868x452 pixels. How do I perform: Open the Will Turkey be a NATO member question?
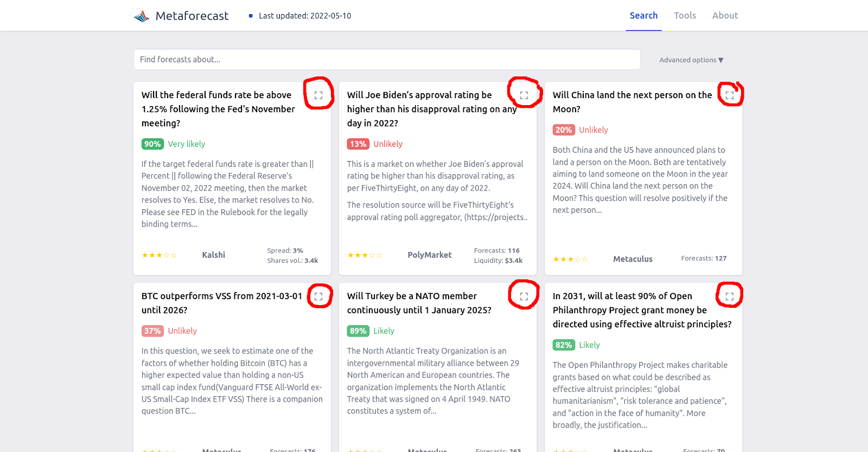click(419, 303)
